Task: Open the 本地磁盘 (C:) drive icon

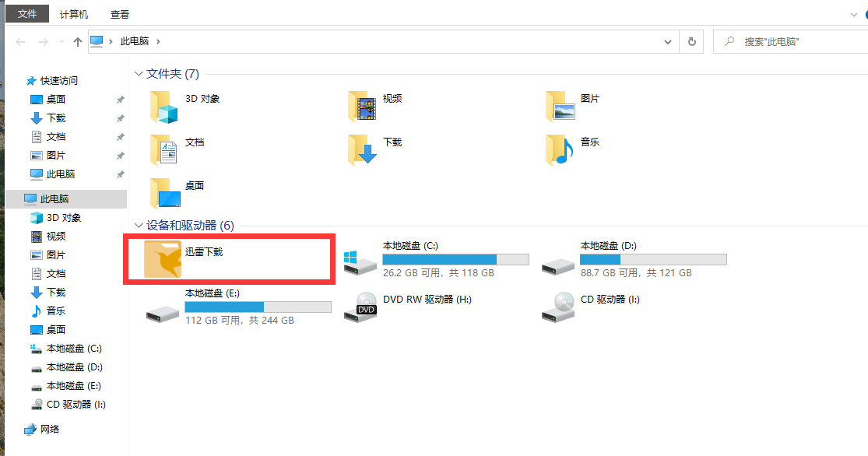Action: [x=361, y=260]
